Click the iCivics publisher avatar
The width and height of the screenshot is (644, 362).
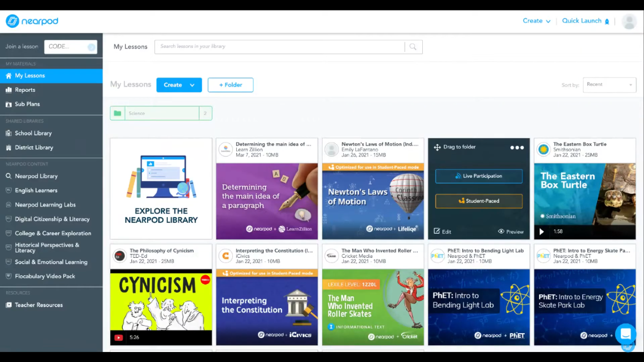click(x=226, y=256)
